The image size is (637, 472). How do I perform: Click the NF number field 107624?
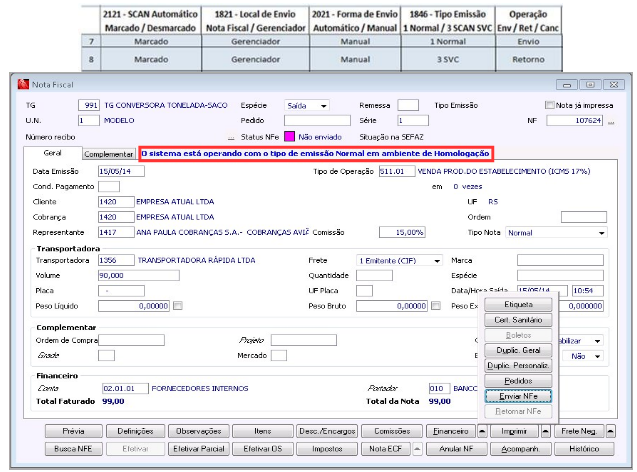point(574,120)
